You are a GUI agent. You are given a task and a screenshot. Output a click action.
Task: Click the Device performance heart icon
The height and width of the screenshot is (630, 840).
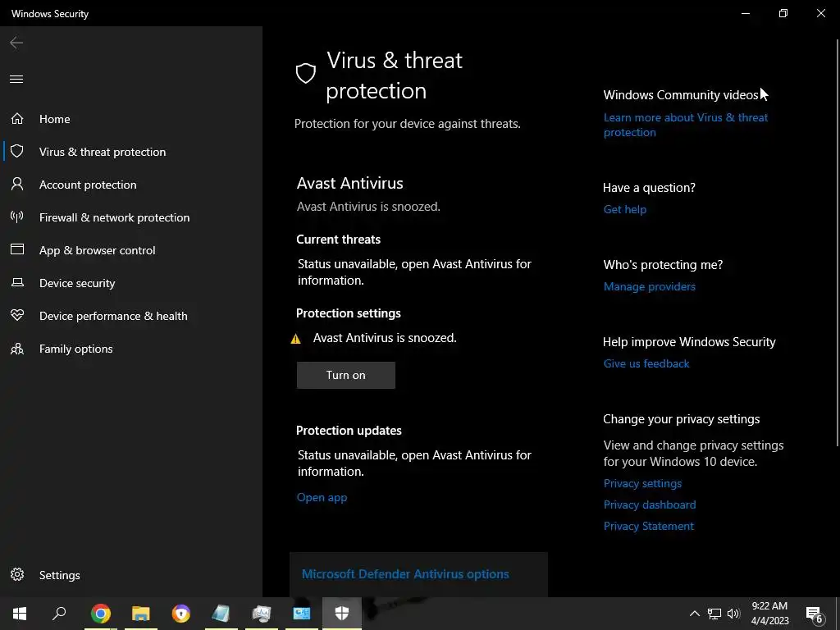pos(17,316)
